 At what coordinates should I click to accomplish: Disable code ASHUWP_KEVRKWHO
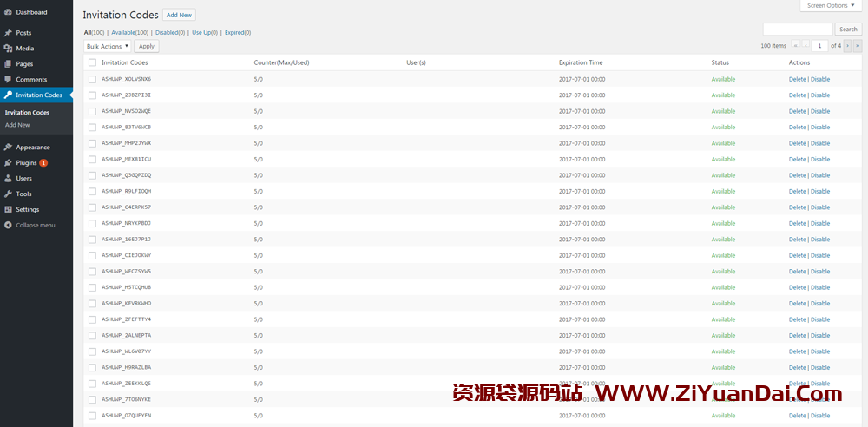coord(820,304)
